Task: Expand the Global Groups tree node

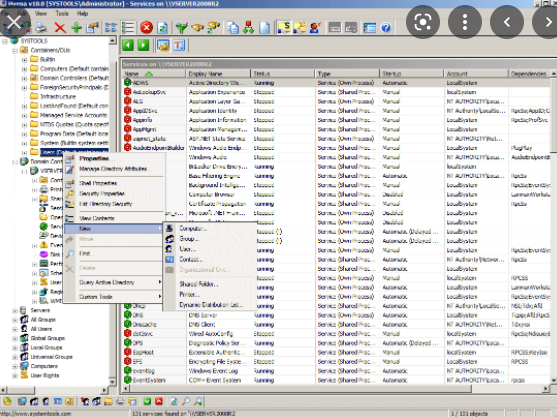Action: point(15,339)
